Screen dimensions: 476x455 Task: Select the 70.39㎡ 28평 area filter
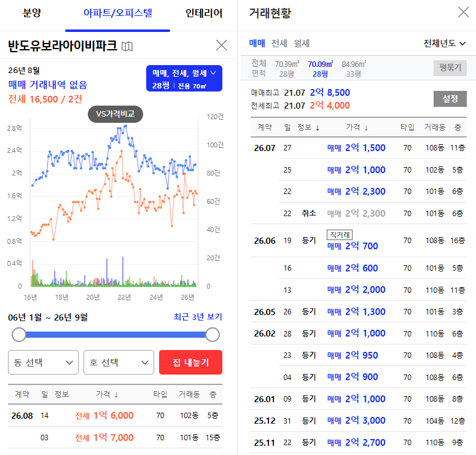click(x=287, y=69)
